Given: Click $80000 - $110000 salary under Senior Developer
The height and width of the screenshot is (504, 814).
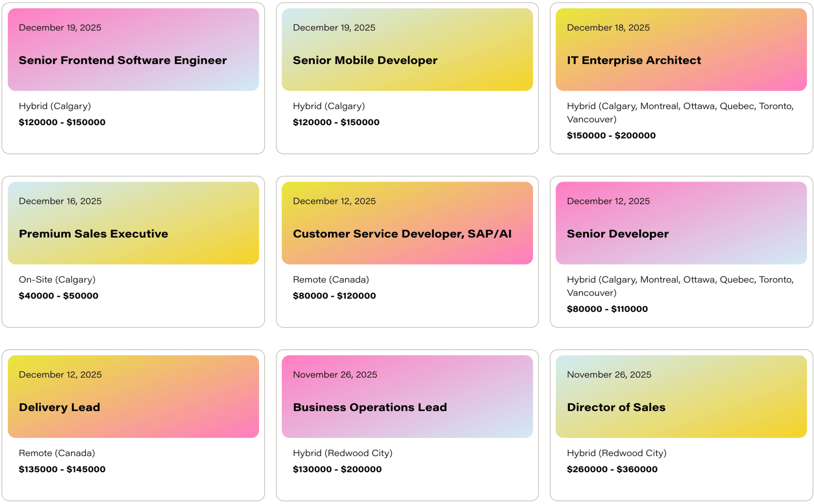Looking at the screenshot, I should [x=607, y=309].
